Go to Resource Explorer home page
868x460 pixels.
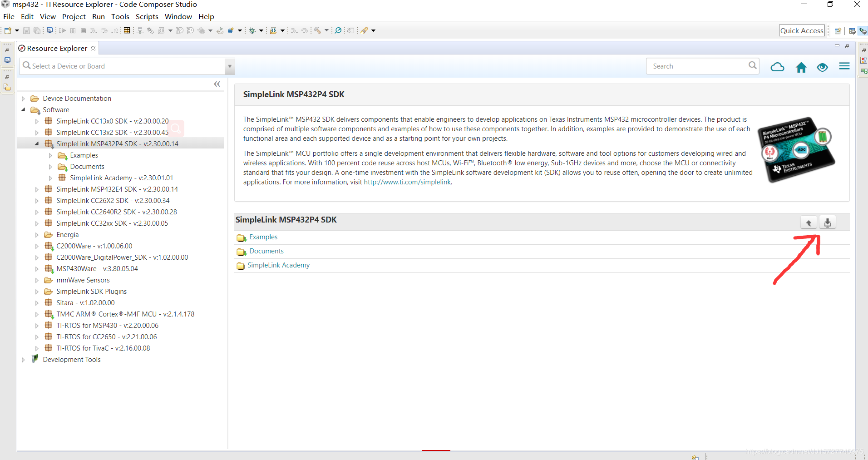801,67
